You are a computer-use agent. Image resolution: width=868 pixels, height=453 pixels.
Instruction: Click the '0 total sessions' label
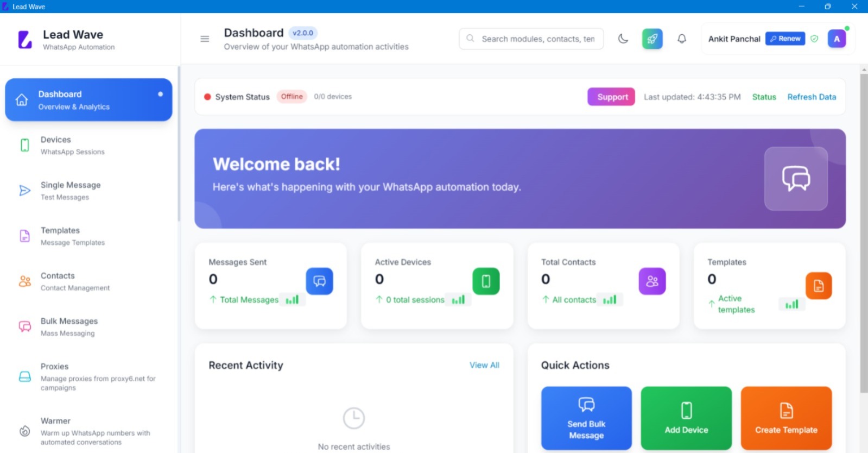coord(415,299)
